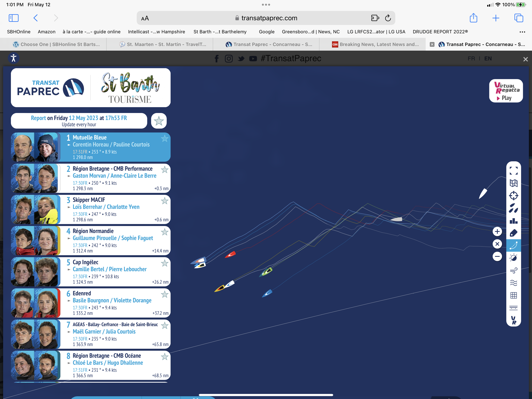Switch site language to FR

pos(471,58)
